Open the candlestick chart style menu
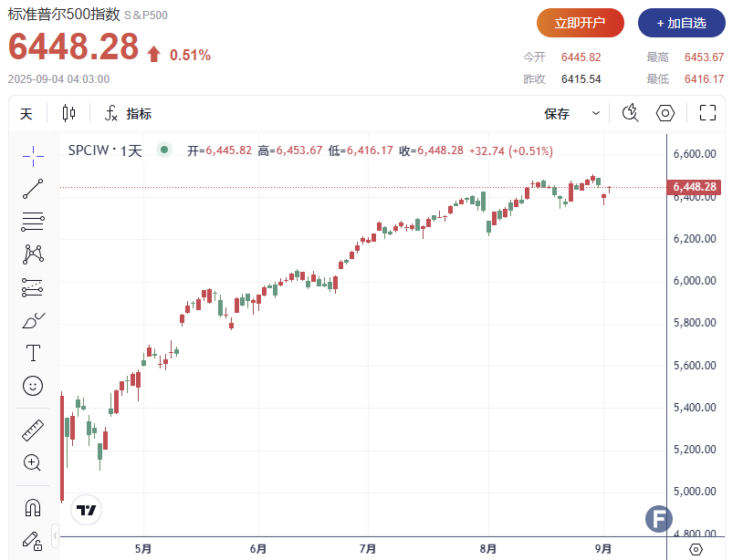743x560 pixels. [69, 114]
